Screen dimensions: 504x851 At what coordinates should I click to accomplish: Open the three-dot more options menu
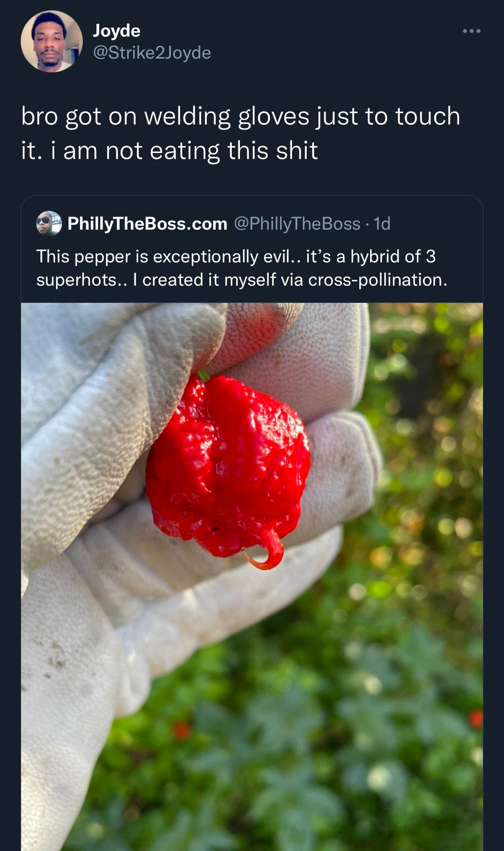click(471, 31)
